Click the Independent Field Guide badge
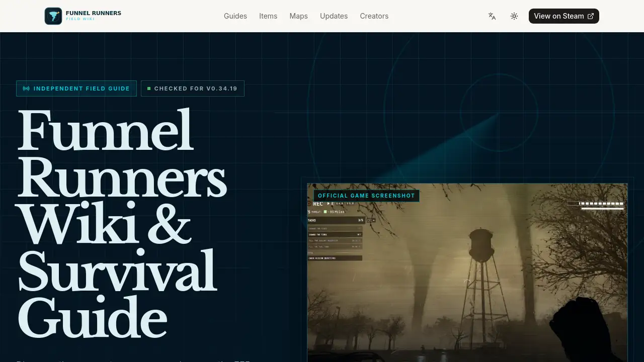 click(76, 88)
